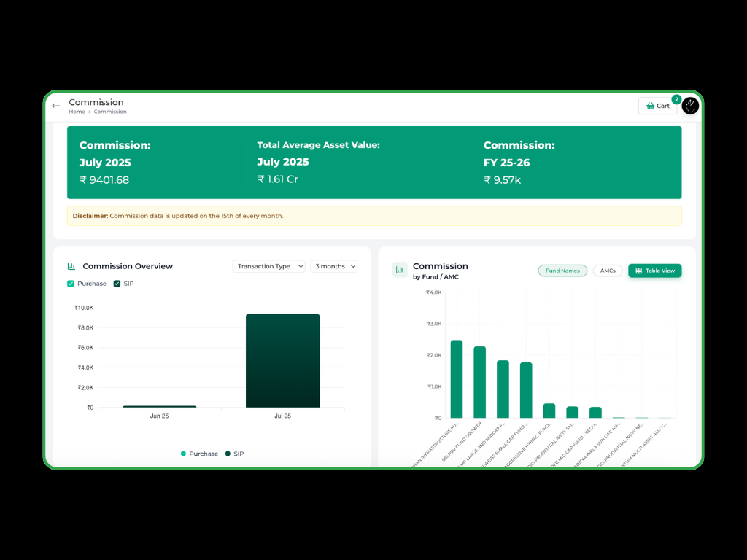Viewport: 747px width, 560px height.
Task: Navigate to Home in the breadcrumb
Action: click(x=77, y=112)
